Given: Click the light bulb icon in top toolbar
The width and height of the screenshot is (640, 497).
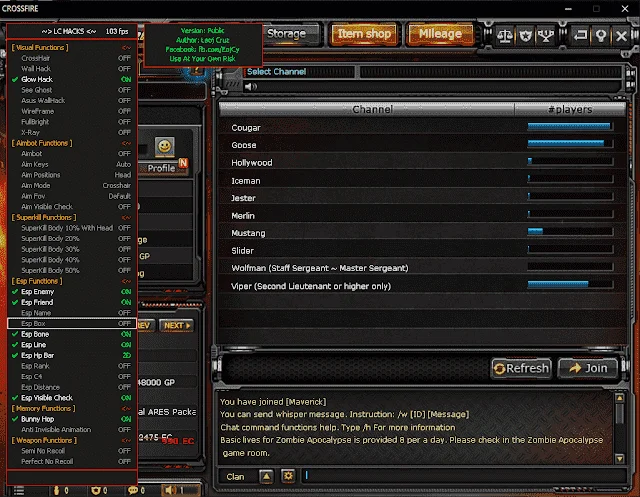Looking at the screenshot, I should coord(600,36).
